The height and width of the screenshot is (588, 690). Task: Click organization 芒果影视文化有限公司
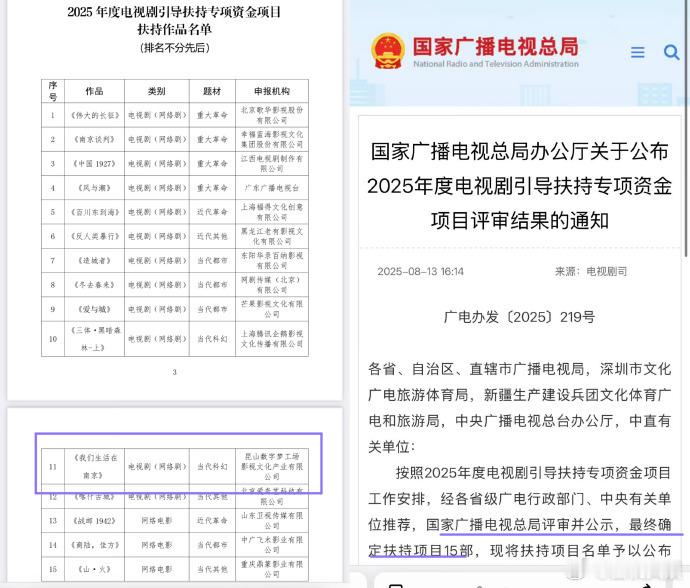(x=272, y=309)
